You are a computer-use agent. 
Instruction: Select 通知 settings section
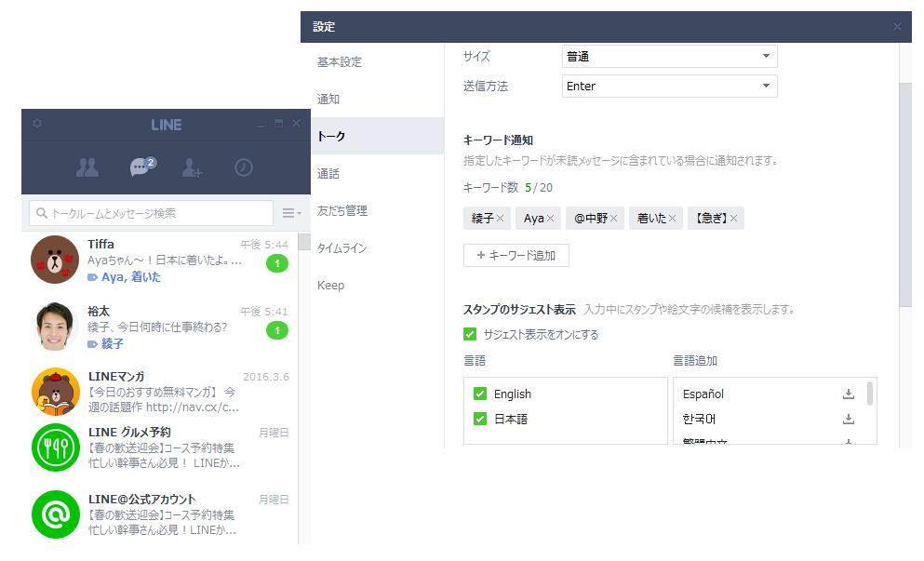point(377,99)
